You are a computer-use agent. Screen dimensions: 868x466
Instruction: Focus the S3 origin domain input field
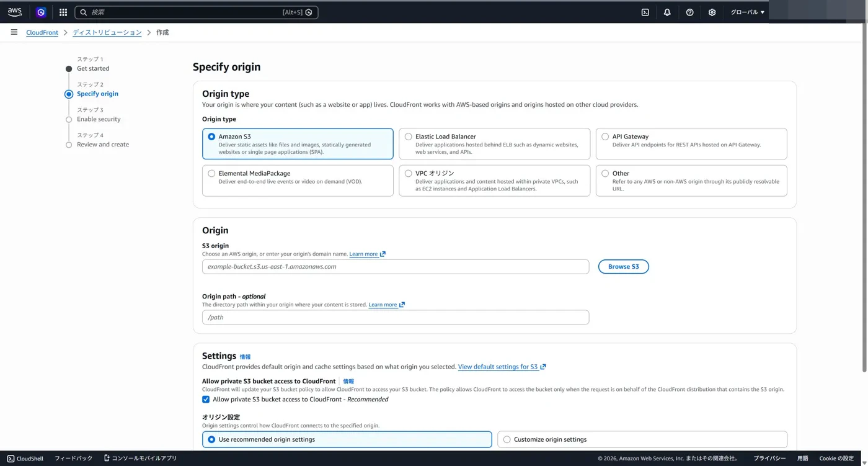click(x=396, y=267)
